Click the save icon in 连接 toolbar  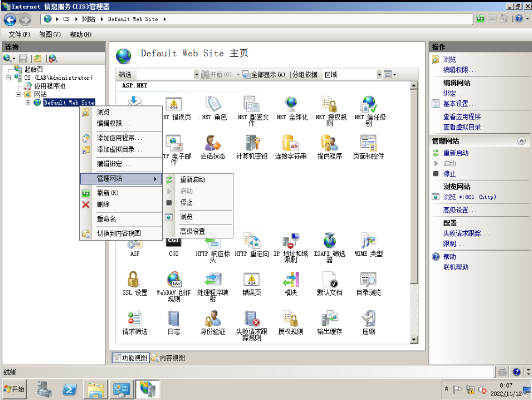point(23,58)
